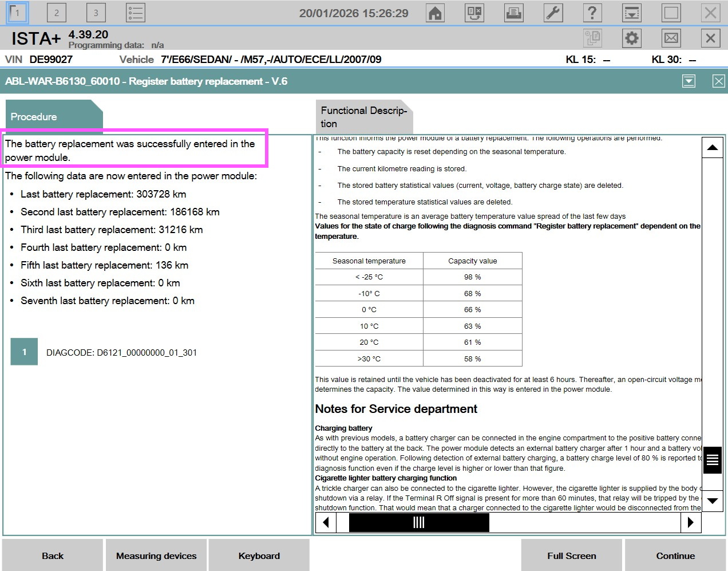
Task: Open the gear settings icon
Action: pyautogui.click(x=631, y=38)
